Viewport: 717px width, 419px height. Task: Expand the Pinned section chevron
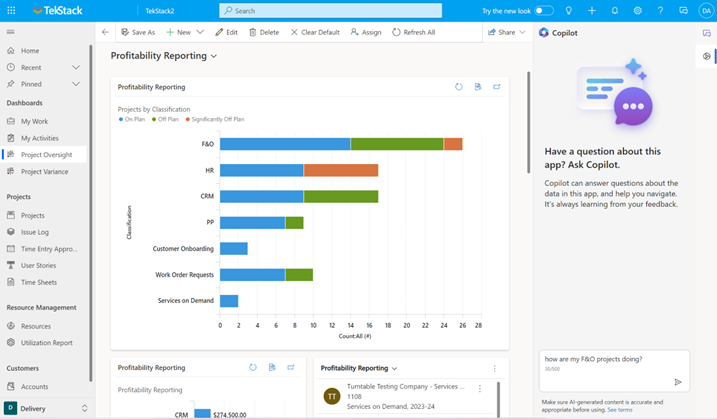pyautogui.click(x=76, y=84)
